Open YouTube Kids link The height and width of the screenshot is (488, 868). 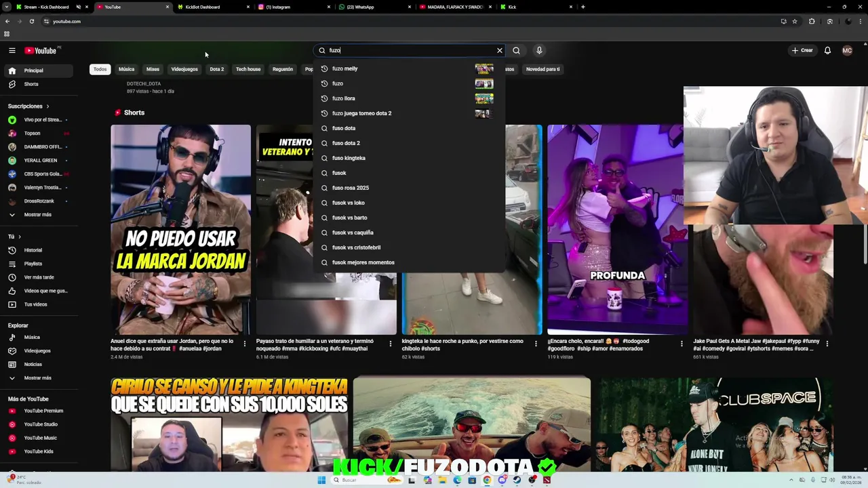tap(39, 451)
